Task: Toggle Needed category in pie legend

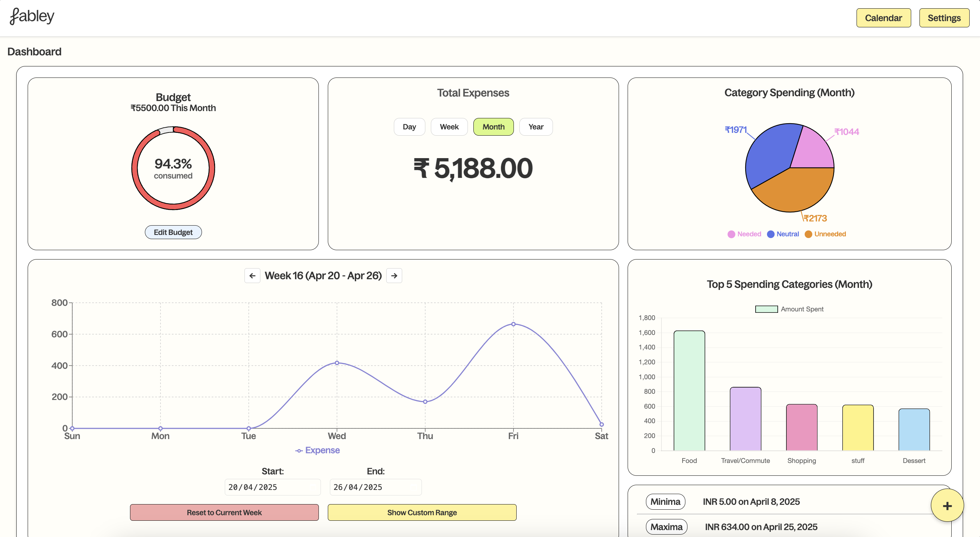Action: (x=744, y=234)
